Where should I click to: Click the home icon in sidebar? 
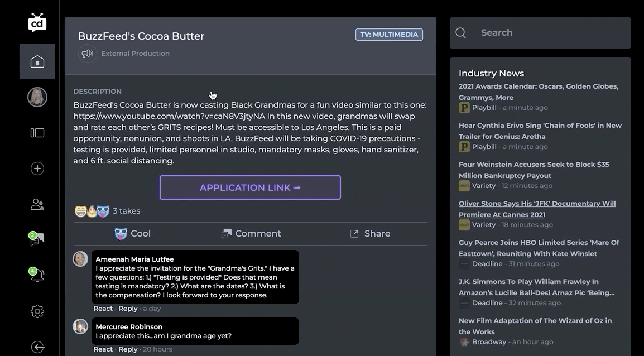click(37, 61)
